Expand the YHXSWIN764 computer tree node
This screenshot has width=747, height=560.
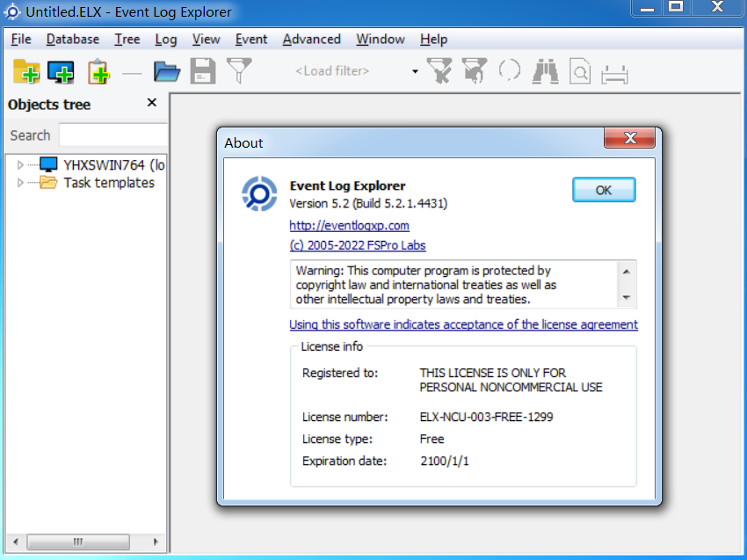click(21, 164)
